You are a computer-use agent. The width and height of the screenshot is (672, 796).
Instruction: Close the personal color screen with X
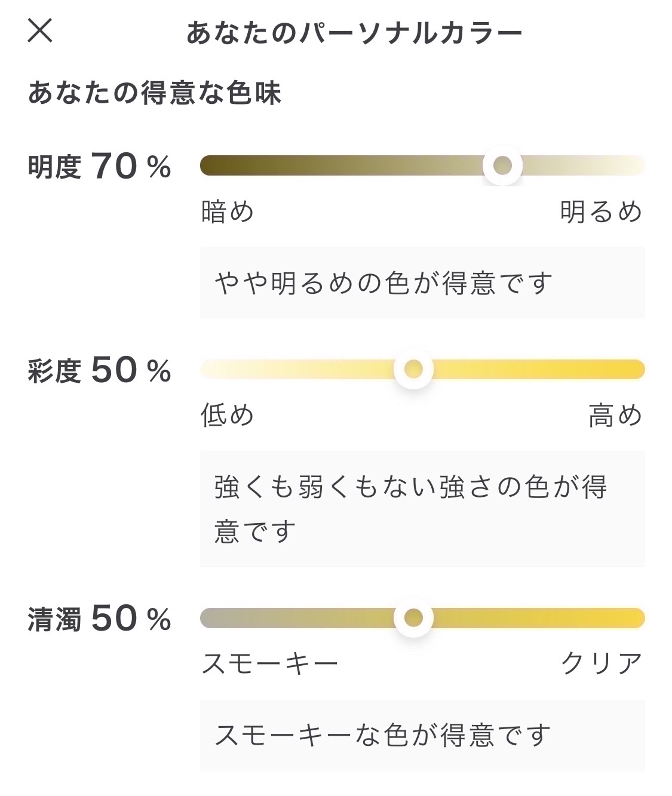[40, 30]
